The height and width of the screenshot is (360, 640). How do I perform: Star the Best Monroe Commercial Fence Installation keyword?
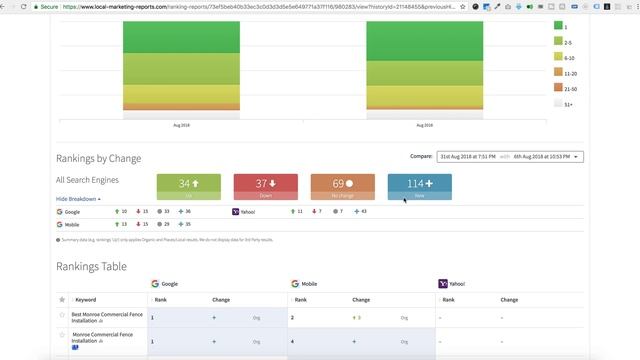(62, 315)
